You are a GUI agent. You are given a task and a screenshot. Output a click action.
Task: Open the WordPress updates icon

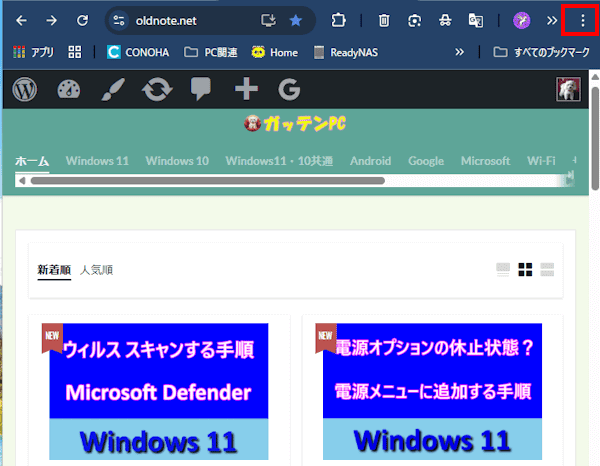(x=157, y=90)
